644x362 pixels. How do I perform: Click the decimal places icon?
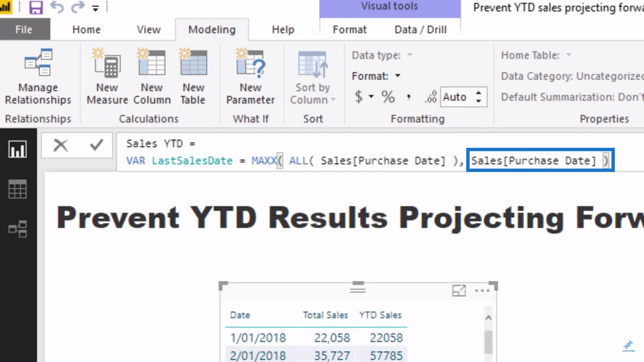click(x=430, y=97)
